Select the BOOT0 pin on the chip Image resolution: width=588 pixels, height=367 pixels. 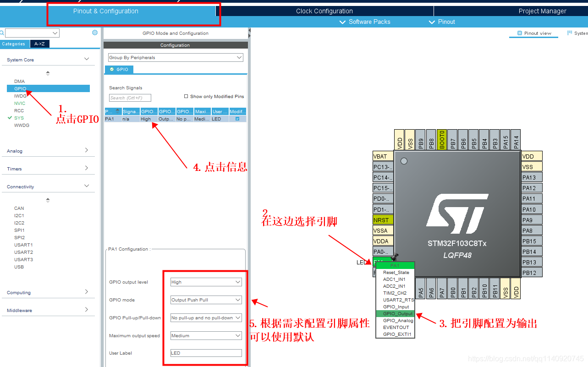pos(442,139)
